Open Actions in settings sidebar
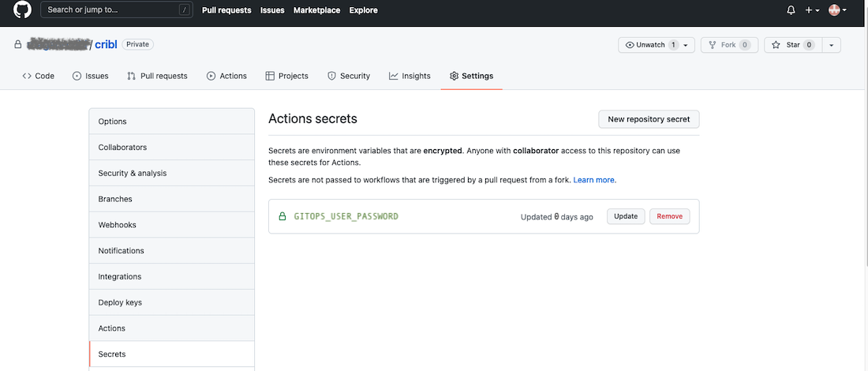Viewport: 868px width, 371px height. (171, 328)
